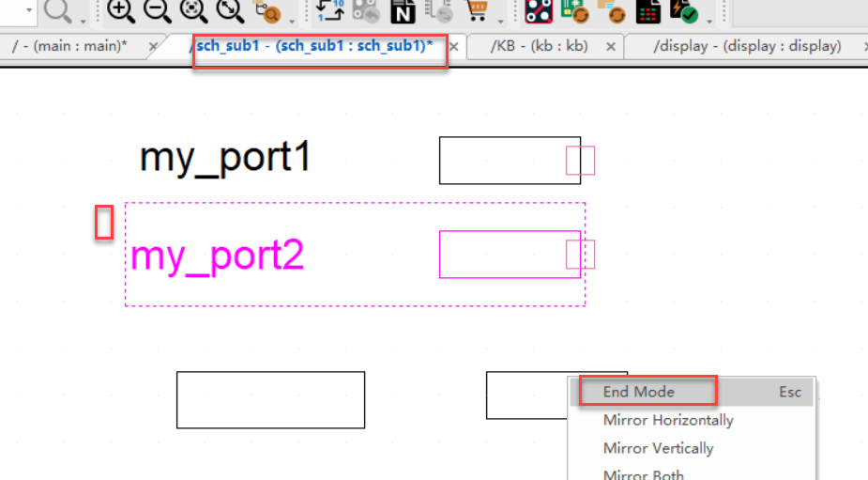This screenshot has height=480, width=868.
Task: Select Mirror Vertically menu entry
Action: coord(658,448)
